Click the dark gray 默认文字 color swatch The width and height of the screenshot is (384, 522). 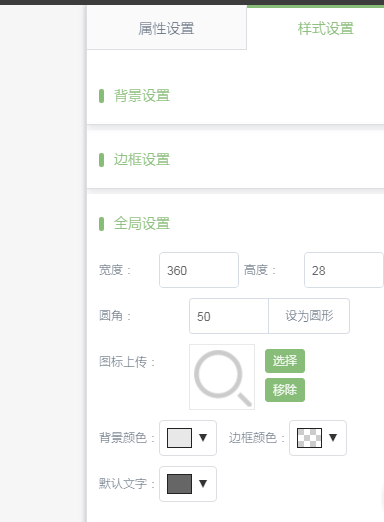coord(179,484)
